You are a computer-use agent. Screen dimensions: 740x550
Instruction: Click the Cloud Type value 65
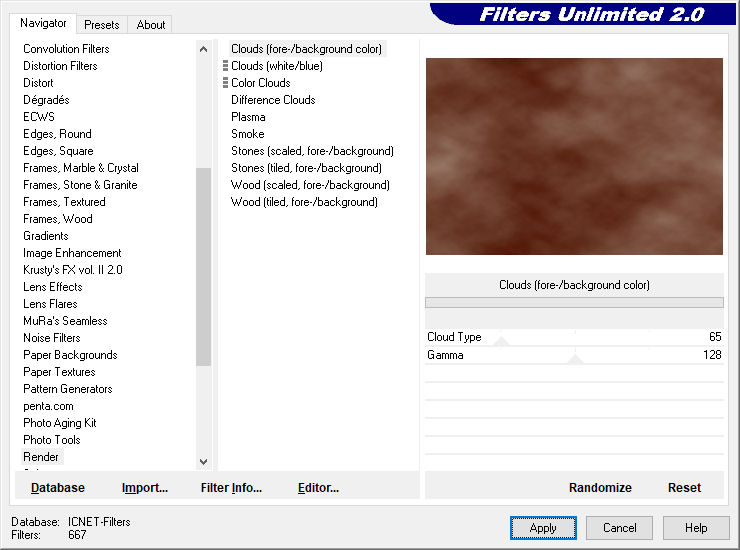click(x=715, y=337)
